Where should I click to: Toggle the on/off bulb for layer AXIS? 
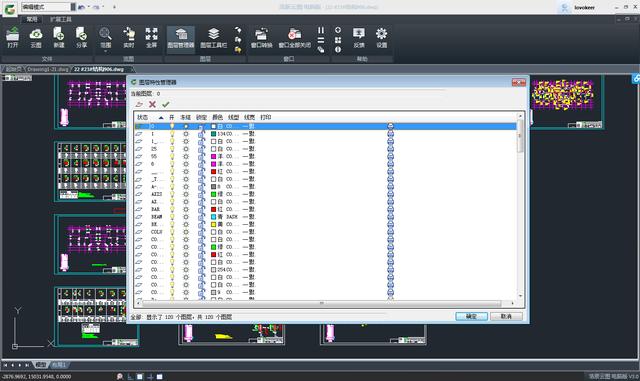coord(172,194)
